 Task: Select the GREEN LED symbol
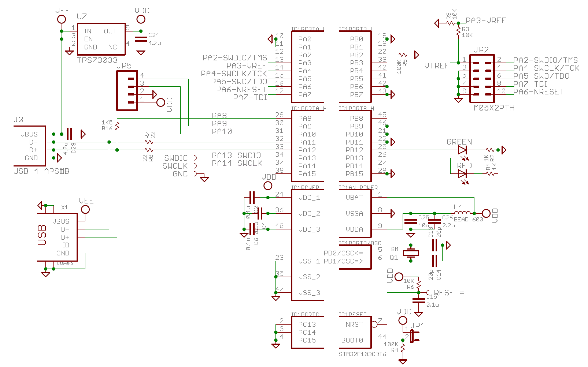click(x=462, y=150)
